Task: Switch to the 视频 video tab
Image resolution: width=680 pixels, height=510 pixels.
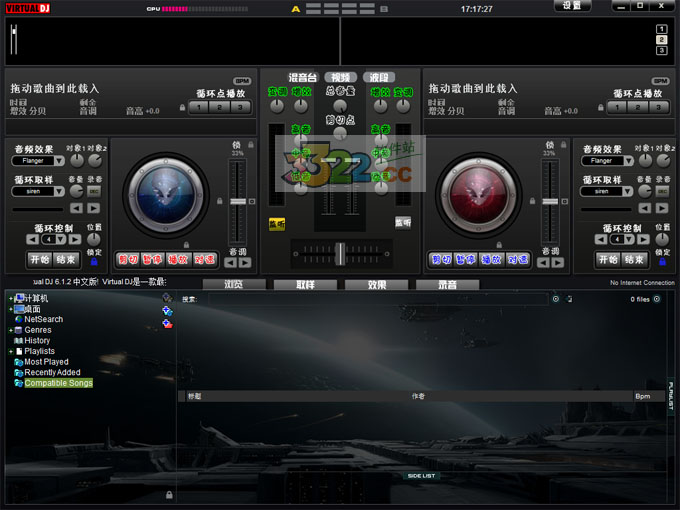Action: [340, 78]
